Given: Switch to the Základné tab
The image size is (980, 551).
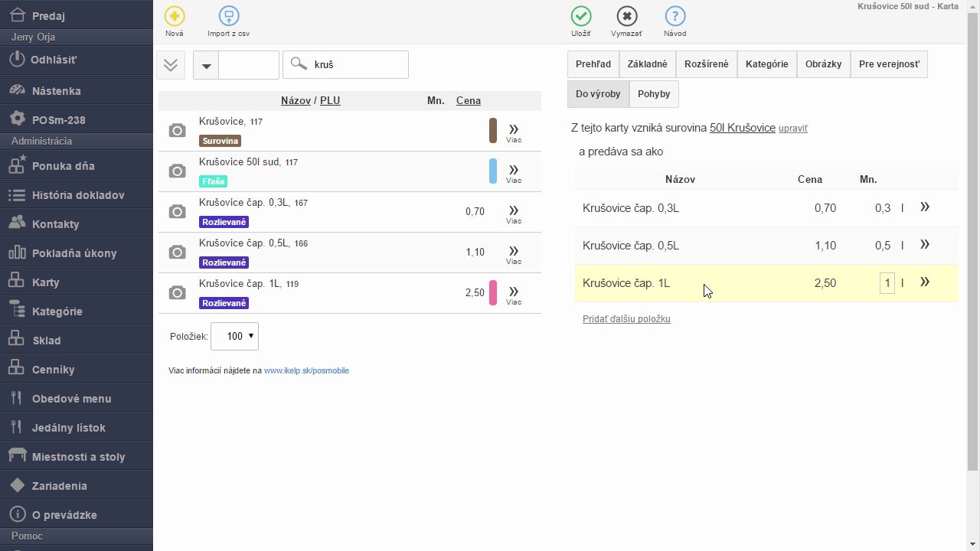Looking at the screenshot, I should coord(648,64).
